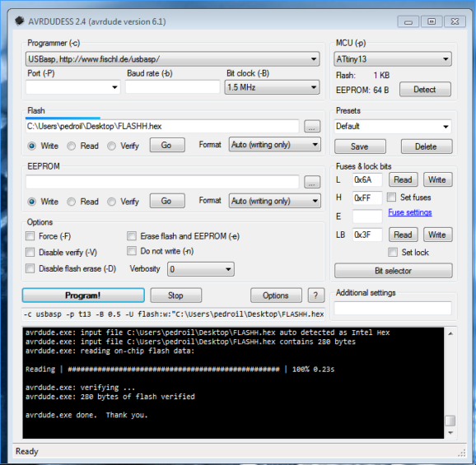Click the avrdude command line text box

[x=173, y=314]
